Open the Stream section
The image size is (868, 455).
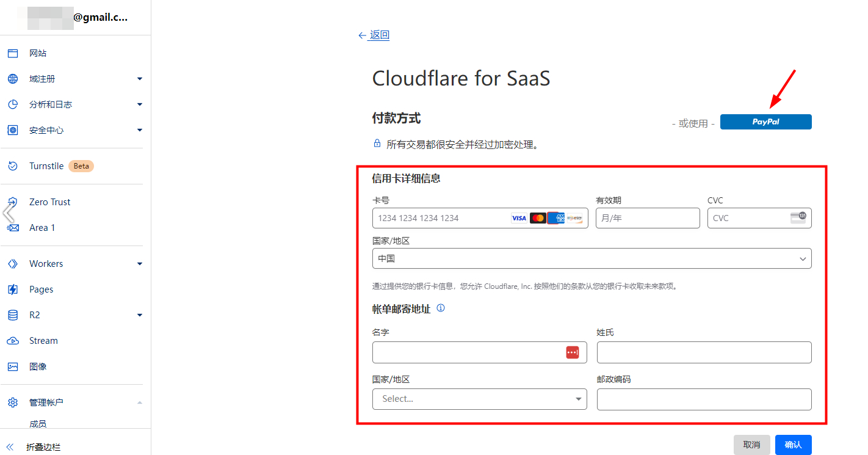[44, 340]
